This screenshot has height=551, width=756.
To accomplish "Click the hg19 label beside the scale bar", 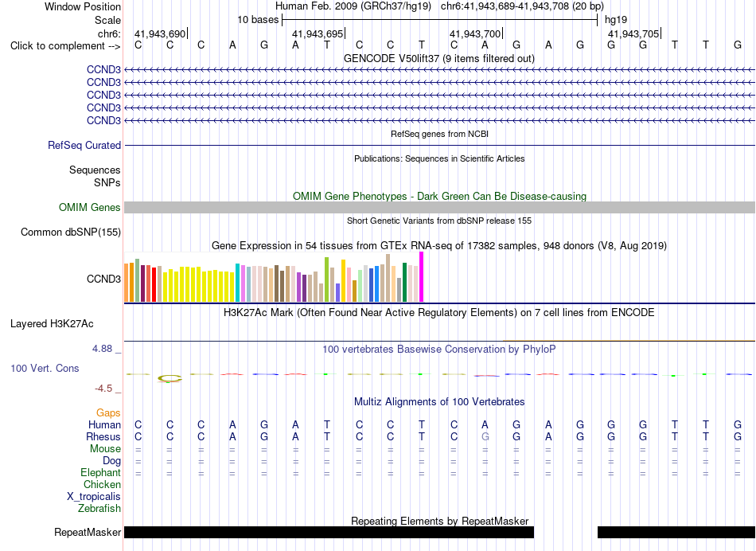I will tap(616, 20).
